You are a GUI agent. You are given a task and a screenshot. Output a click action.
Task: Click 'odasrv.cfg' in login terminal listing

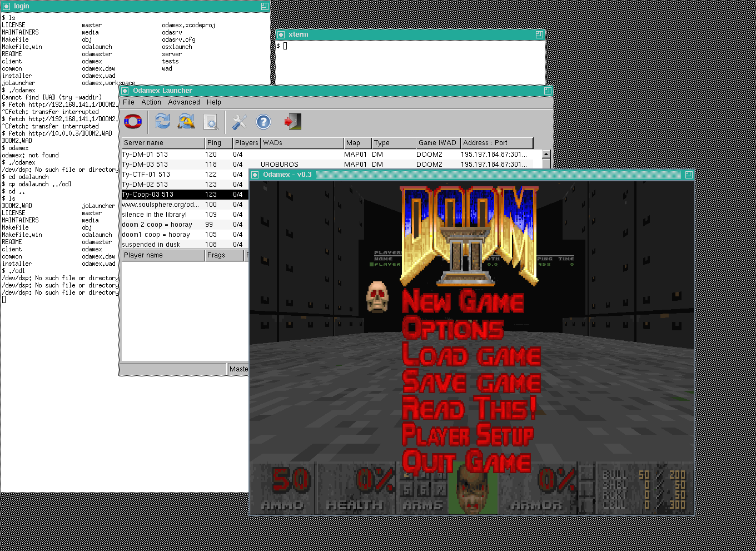178,40
